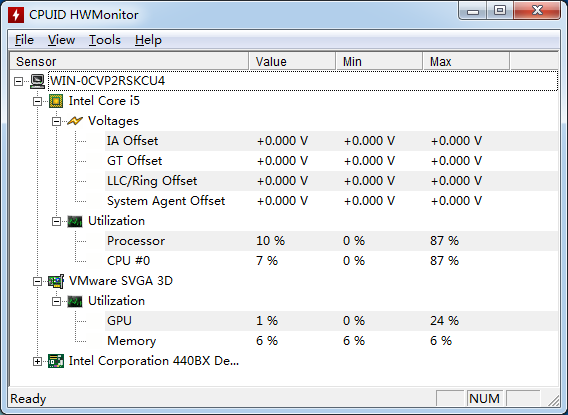Click the graph icon beside VMware SVGA 3D Utilization
This screenshot has height=415, width=568.
point(75,301)
